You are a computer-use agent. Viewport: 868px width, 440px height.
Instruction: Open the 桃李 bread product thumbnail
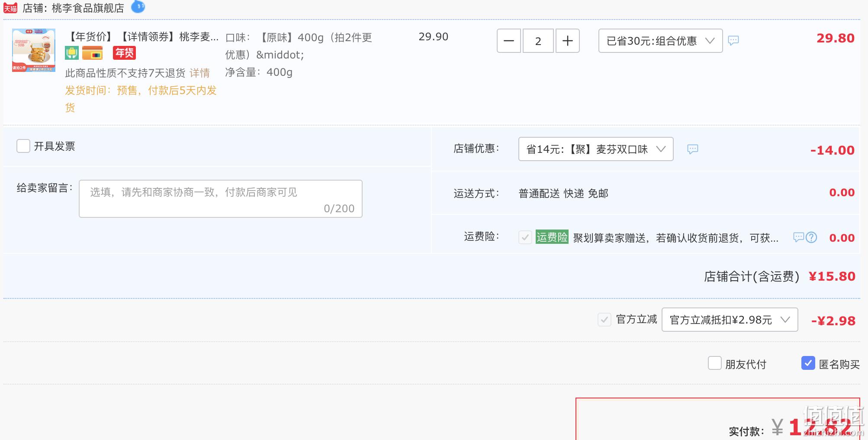tap(34, 50)
